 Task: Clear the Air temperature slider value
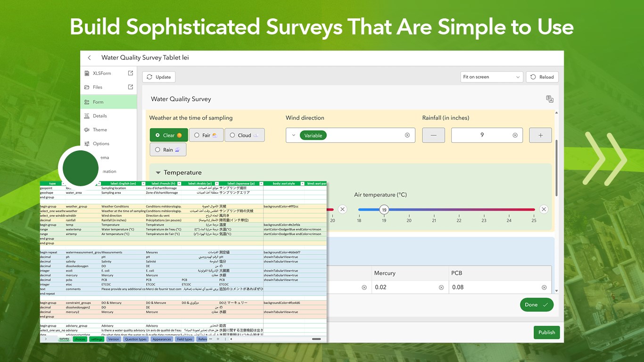(x=544, y=209)
